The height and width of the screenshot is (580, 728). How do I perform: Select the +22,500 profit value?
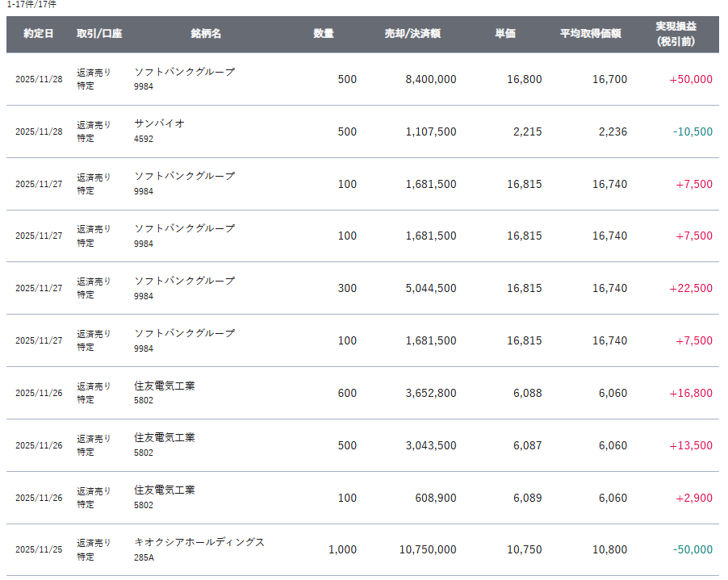[691, 288]
